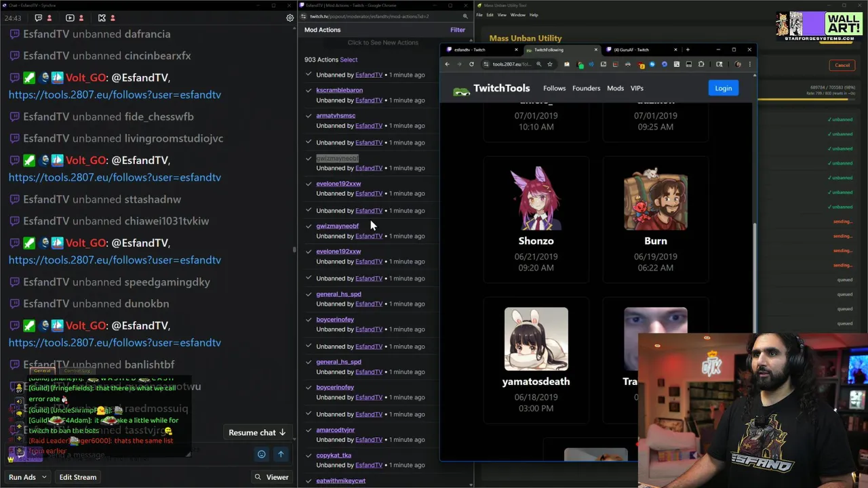
Task: Open View menu in Mass Unban Utility
Action: pos(502,15)
